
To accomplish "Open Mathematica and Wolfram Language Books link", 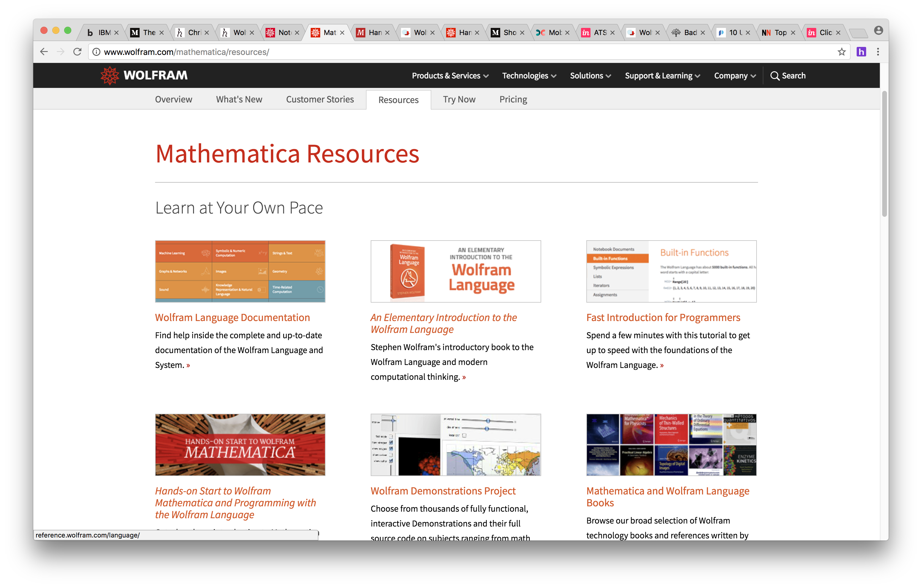I will click(x=668, y=497).
